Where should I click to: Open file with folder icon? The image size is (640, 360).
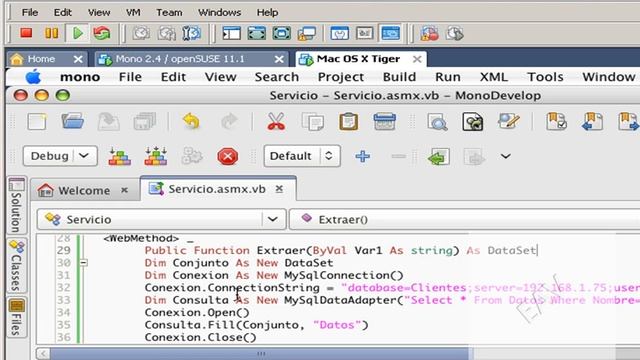[73, 121]
